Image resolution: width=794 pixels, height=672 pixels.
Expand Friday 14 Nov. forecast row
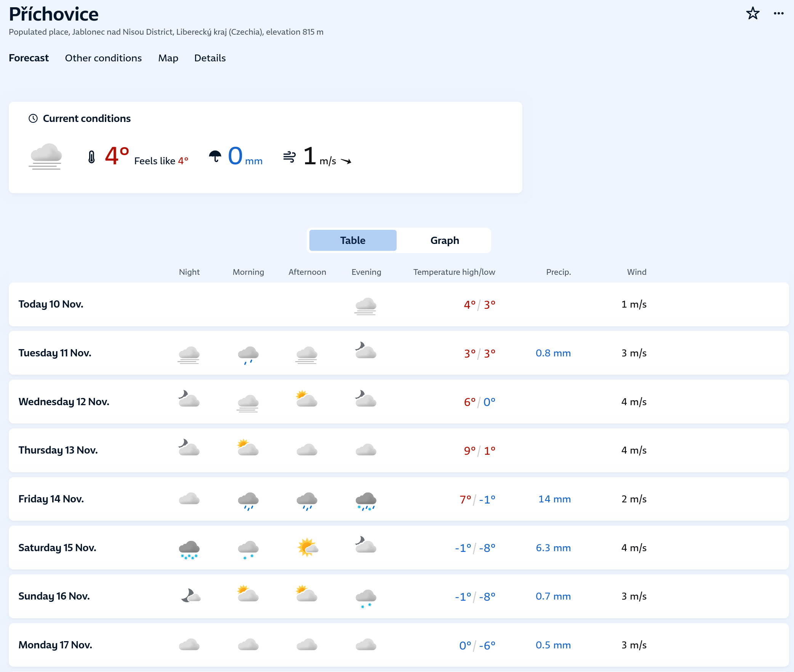51,499
